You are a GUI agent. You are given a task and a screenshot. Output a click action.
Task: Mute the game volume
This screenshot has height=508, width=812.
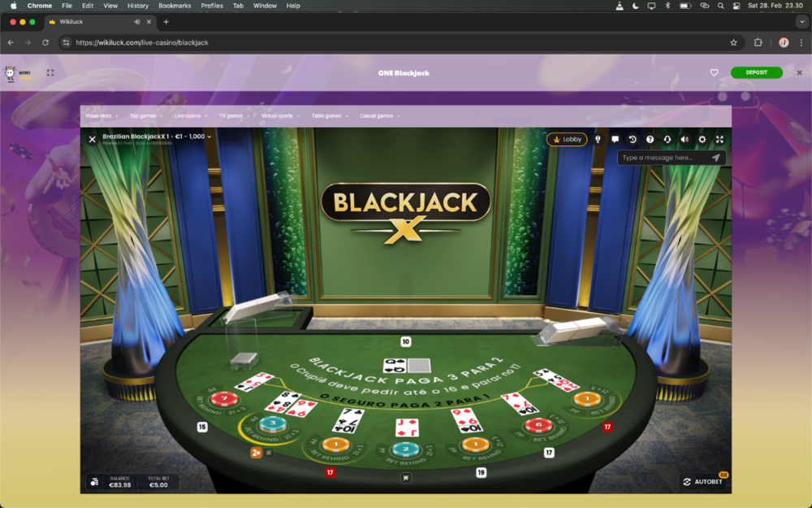(x=685, y=139)
